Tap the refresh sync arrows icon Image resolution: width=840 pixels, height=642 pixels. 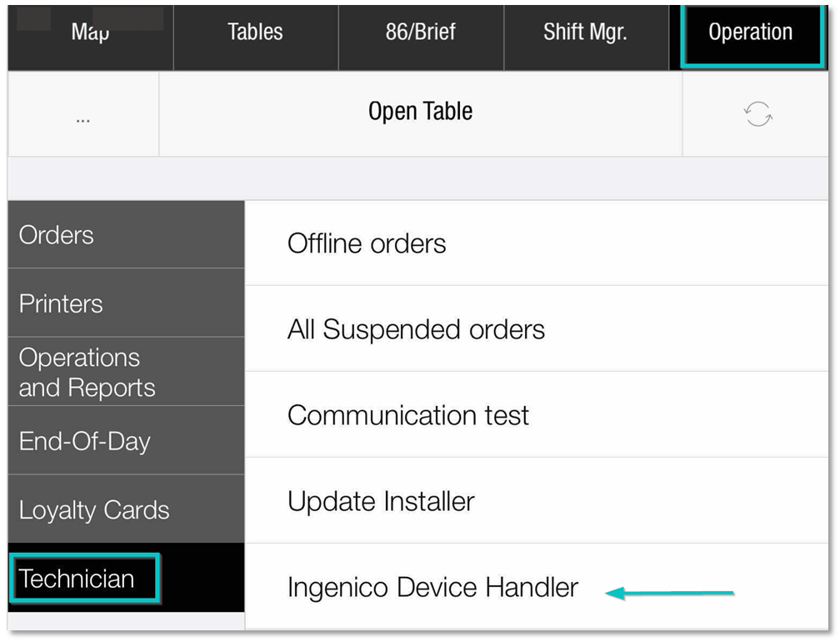(757, 114)
